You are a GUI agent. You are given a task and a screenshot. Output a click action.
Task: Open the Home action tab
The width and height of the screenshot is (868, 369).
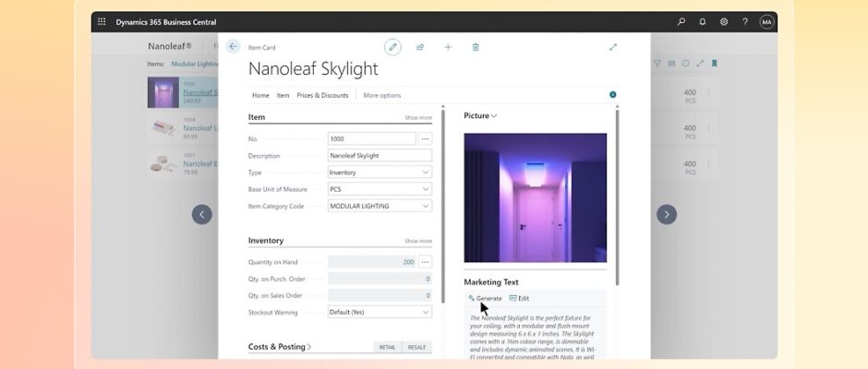pyautogui.click(x=260, y=95)
